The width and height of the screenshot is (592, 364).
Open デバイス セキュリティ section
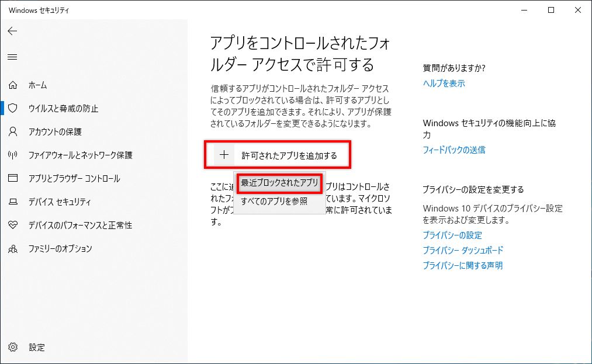(x=58, y=202)
